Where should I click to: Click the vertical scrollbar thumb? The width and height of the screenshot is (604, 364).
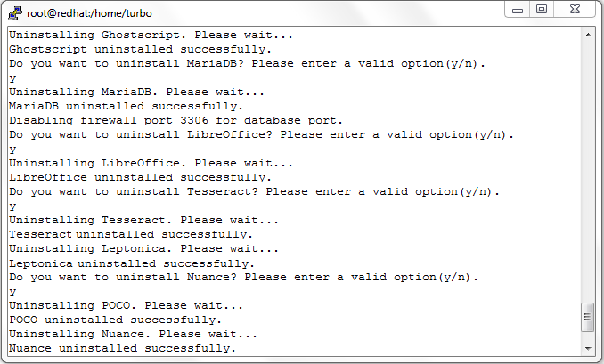(587, 317)
